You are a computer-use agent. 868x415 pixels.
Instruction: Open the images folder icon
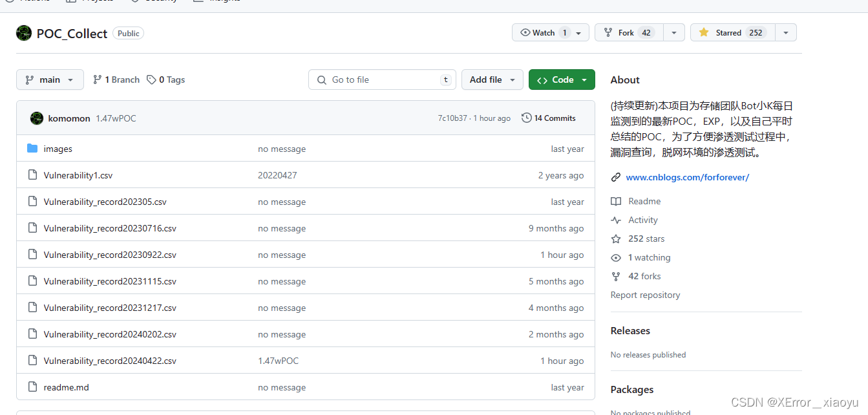tap(32, 149)
